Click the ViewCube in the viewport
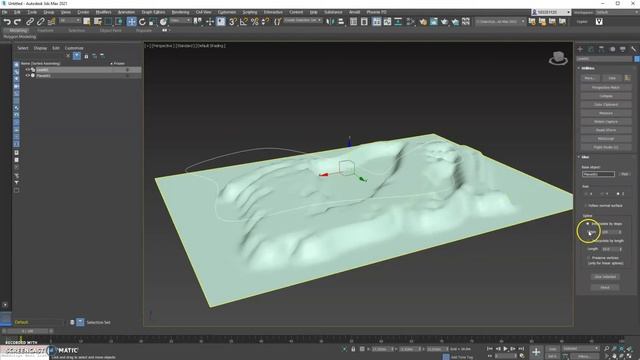This screenshot has width=640, height=360. pyautogui.click(x=558, y=58)
